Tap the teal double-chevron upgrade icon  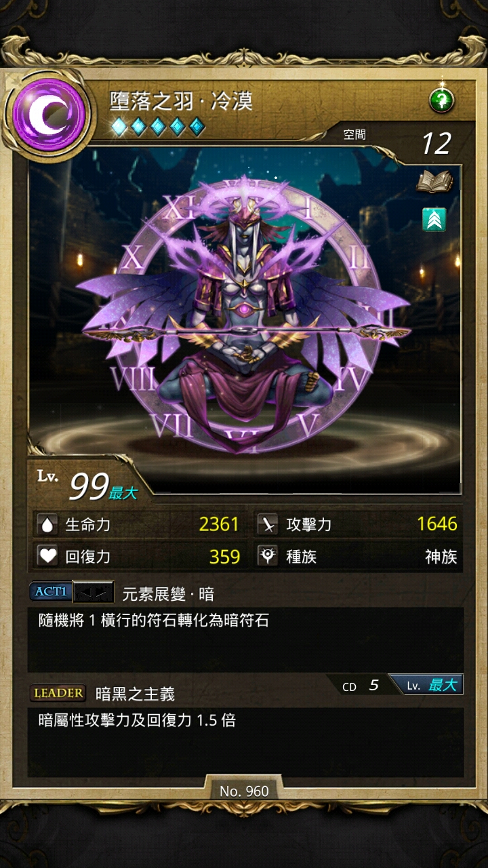434,220
